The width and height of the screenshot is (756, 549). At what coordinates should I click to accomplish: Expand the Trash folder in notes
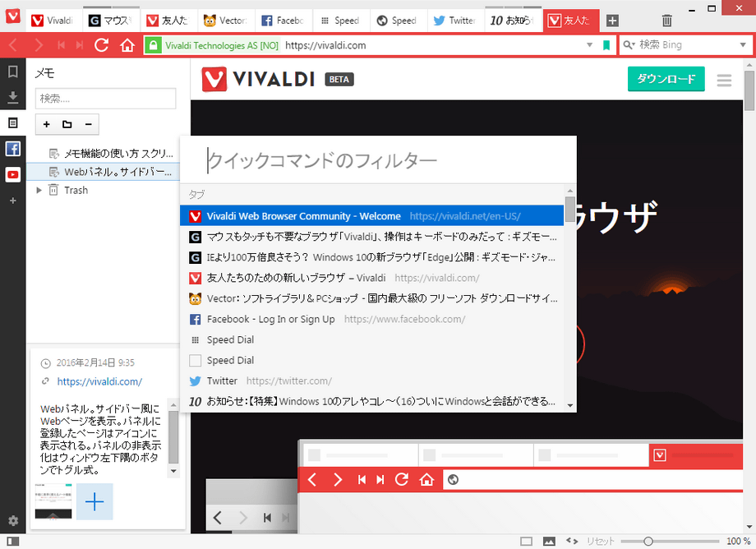[39, 191]
